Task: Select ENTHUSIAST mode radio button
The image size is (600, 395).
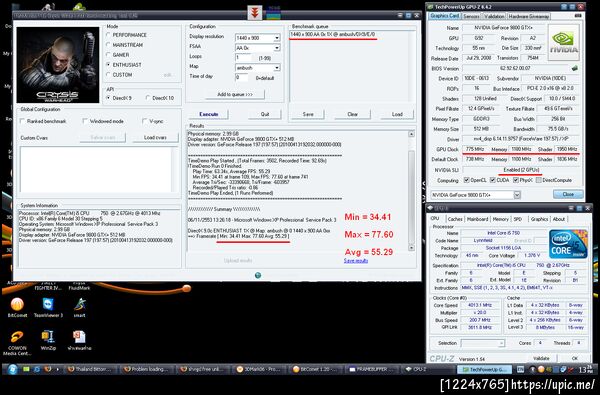Action: [x=109, y=65]
